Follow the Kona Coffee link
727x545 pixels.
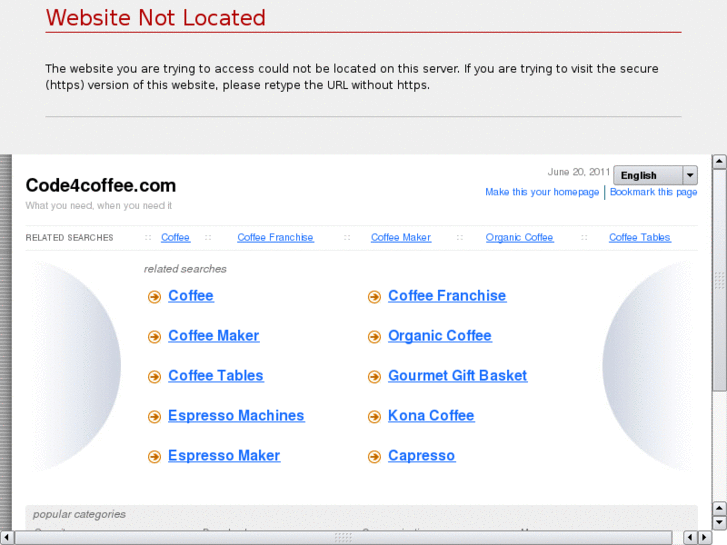431,415
